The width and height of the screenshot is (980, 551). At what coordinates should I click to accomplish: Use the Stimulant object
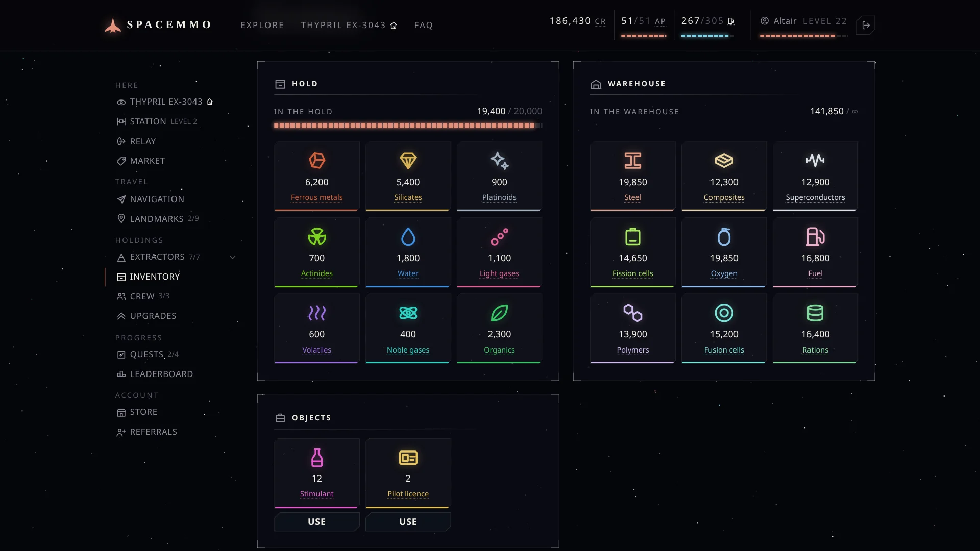(x=317, y=521)
